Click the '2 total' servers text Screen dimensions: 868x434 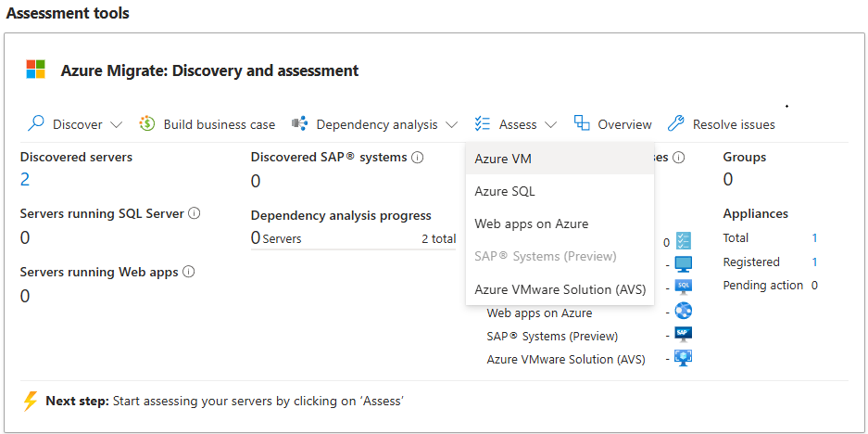[438, 239]
